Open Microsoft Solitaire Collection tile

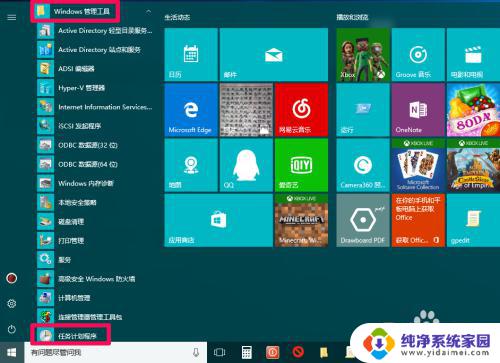[x=418, y=165]
